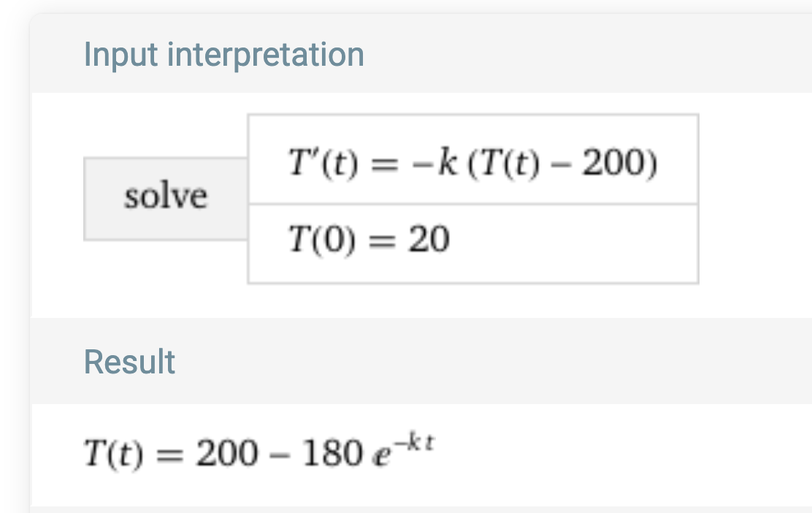Screen dimensions: 812x513
Task: Click the solve label cell
Action: (x=166, y=198)
